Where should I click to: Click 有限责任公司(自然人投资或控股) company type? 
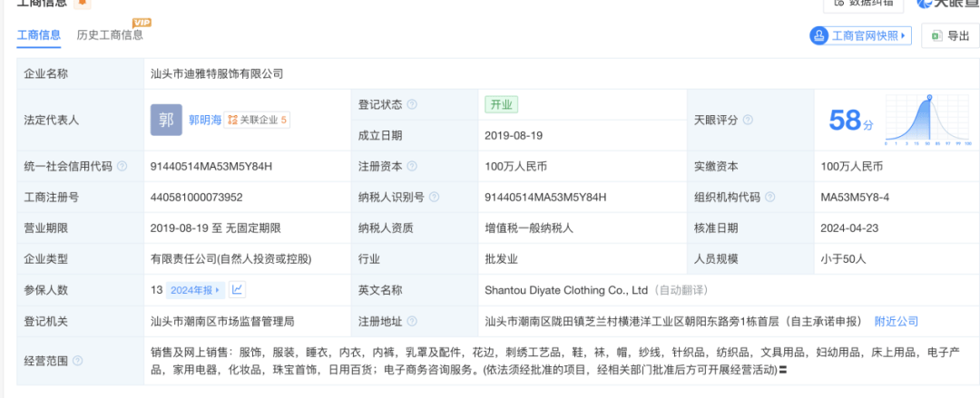231,259
